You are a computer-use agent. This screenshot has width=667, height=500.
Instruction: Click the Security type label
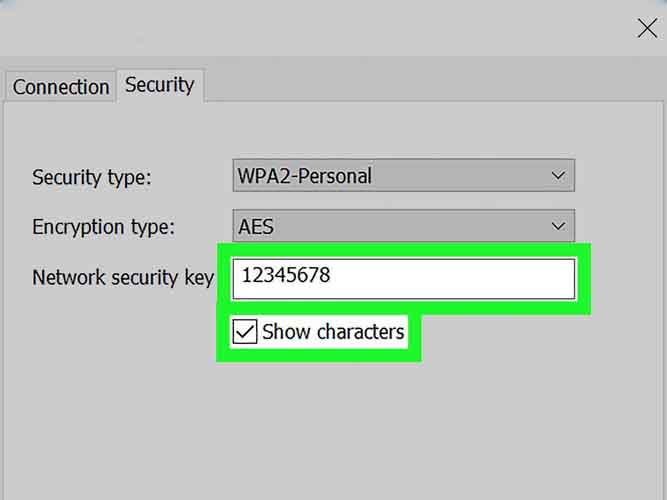coord(92,177)
